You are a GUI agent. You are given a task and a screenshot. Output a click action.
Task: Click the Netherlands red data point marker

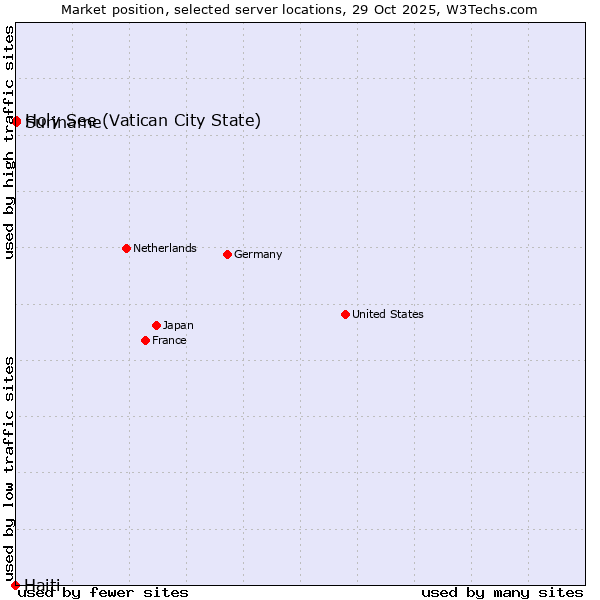[126, 248]
